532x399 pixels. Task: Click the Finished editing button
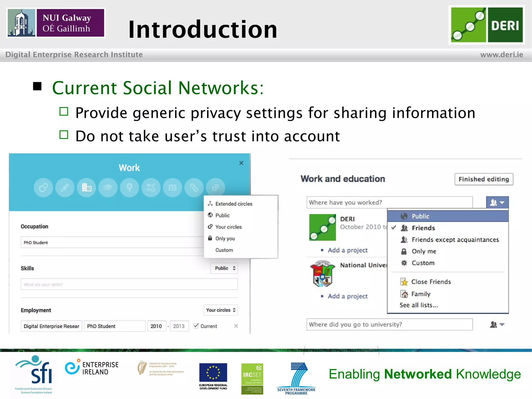484,179
